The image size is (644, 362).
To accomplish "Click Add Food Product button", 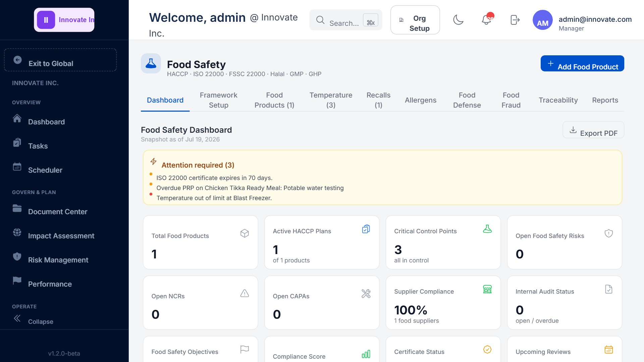I will [582, 63].
